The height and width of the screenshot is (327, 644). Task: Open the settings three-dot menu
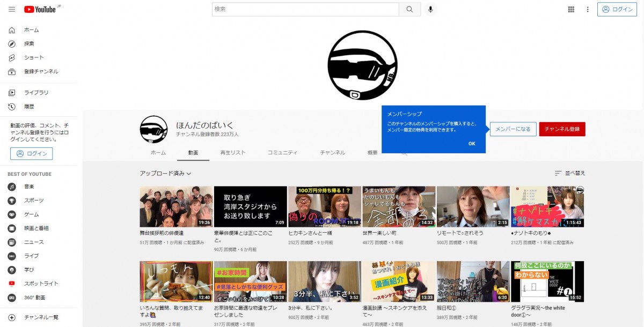click(x=588, y=9)
